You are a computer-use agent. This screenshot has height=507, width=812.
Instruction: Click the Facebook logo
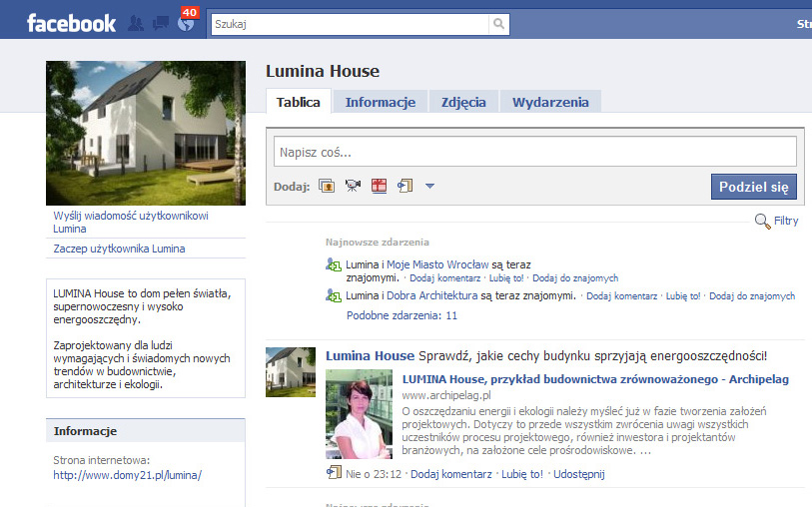pyautogui.click(x=72, y=23)
